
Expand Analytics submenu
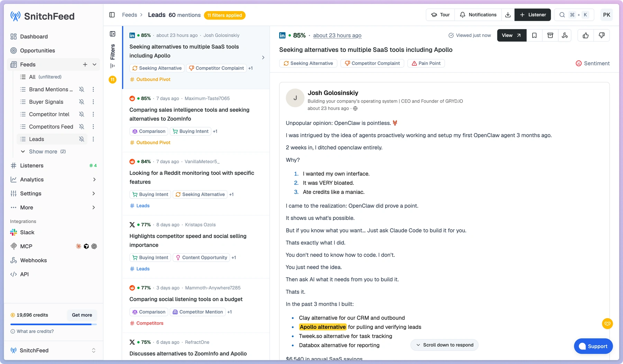(x=94, y=179)
